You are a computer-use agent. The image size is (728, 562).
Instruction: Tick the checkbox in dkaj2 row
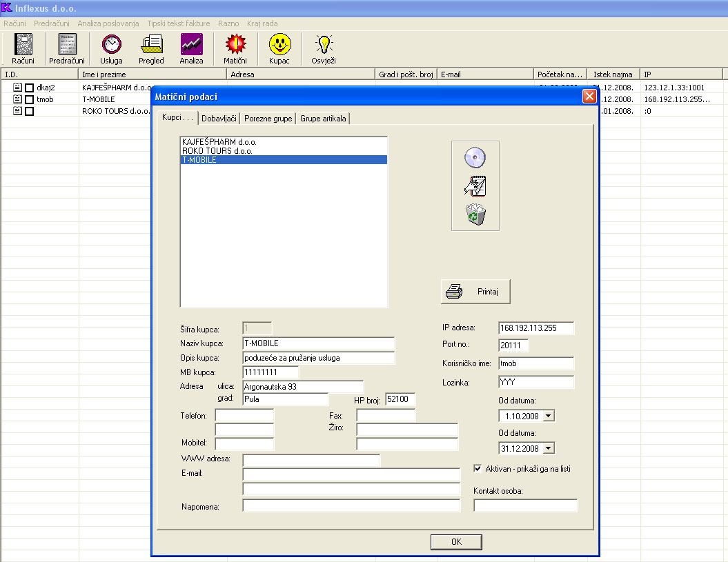click(x=29, y=88)
